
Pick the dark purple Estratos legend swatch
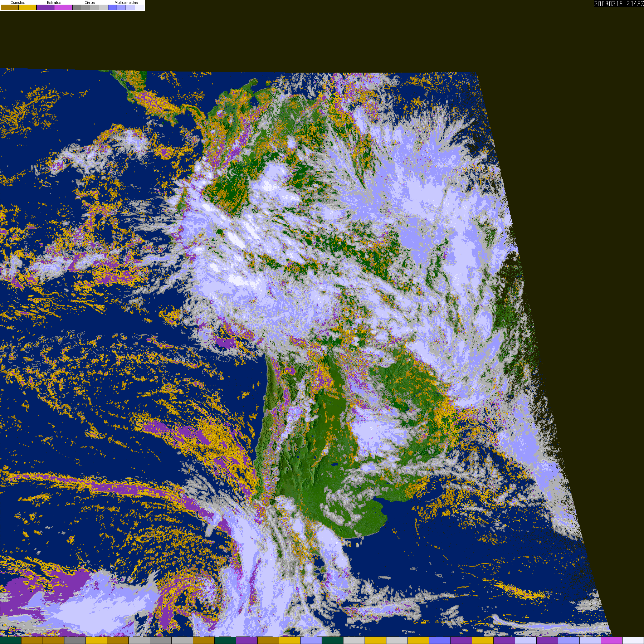(45, 7)
